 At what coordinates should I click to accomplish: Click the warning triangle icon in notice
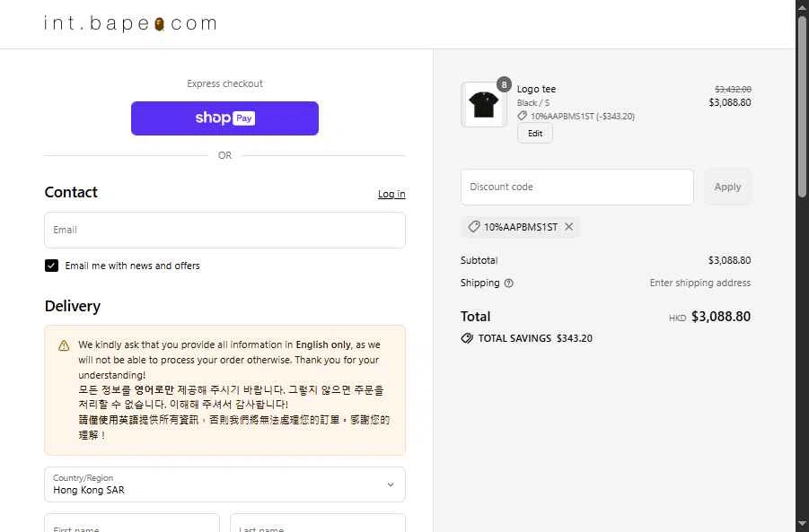pyautogui.click(x=64, y=345)
